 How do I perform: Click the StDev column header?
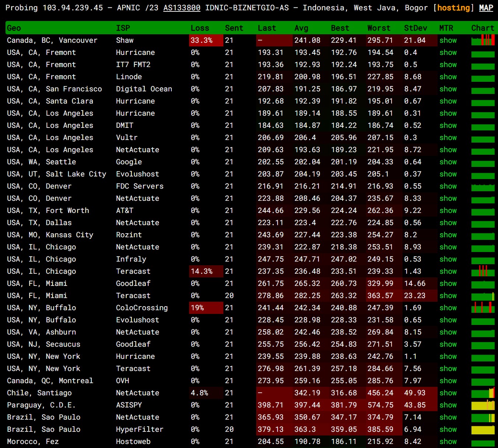point(415,28)
